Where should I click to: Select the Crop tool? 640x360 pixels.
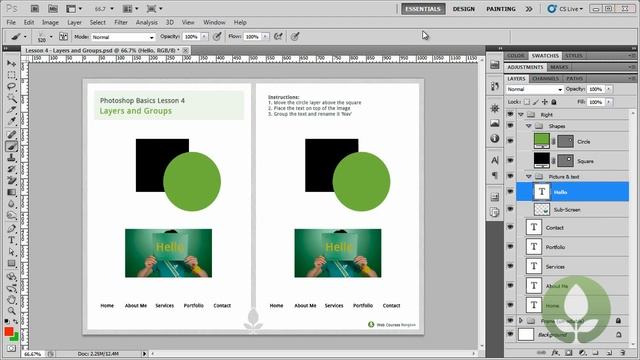[11, 109]
